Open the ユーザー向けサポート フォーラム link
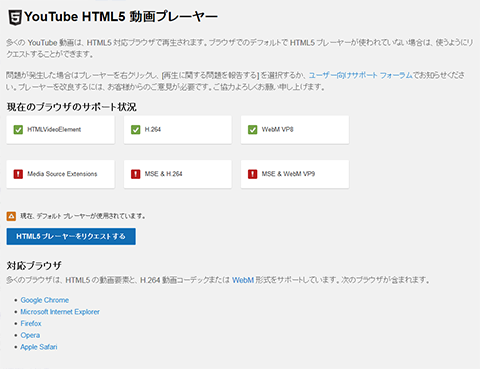 tap(361, 75)
